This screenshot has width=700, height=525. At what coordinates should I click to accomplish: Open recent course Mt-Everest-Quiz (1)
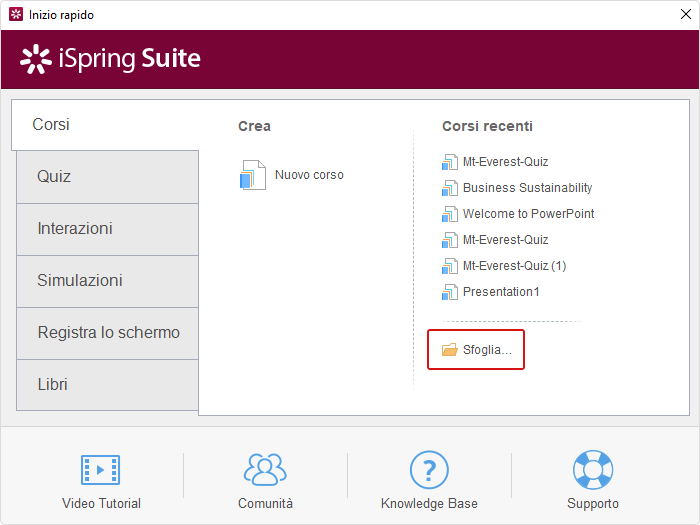[x=514, y=266]
